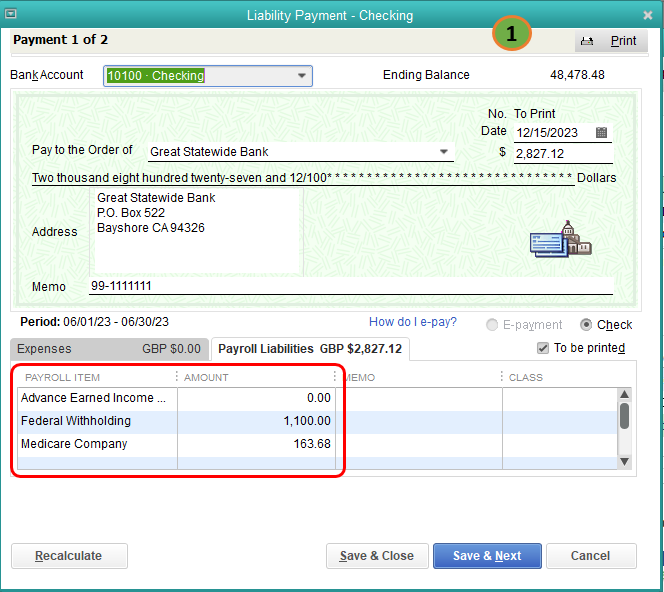
Task: Click Save & Next
Action: 487,556
